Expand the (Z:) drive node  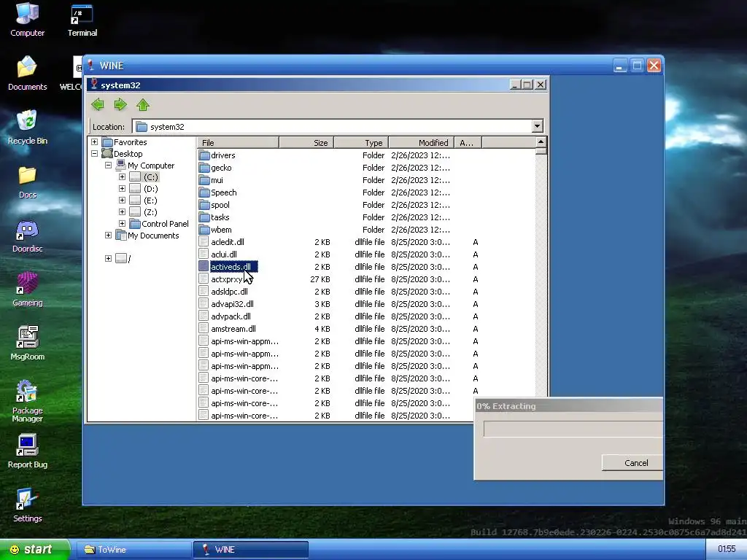(122, 212)
